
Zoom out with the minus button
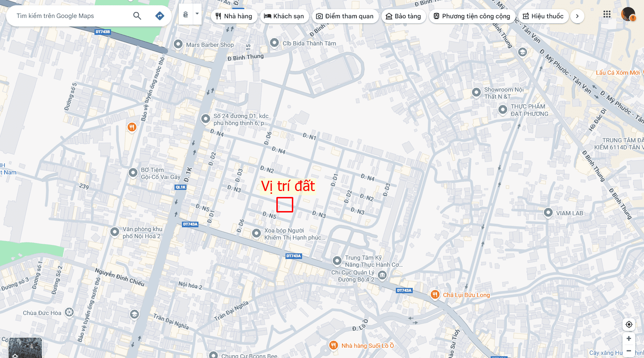tap(629, 351)
